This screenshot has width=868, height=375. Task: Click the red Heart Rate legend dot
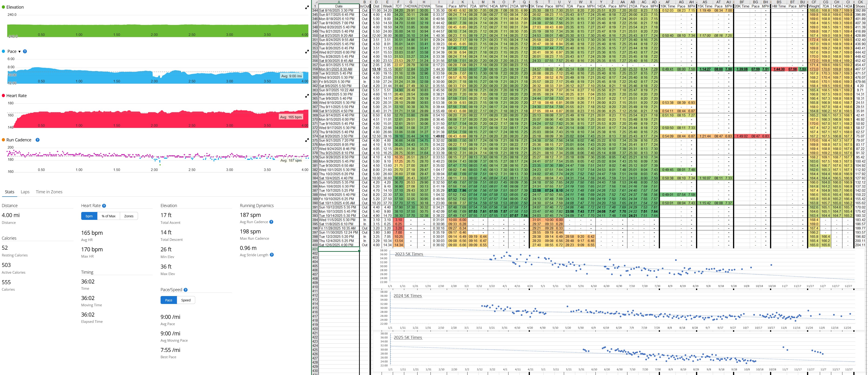3,96
